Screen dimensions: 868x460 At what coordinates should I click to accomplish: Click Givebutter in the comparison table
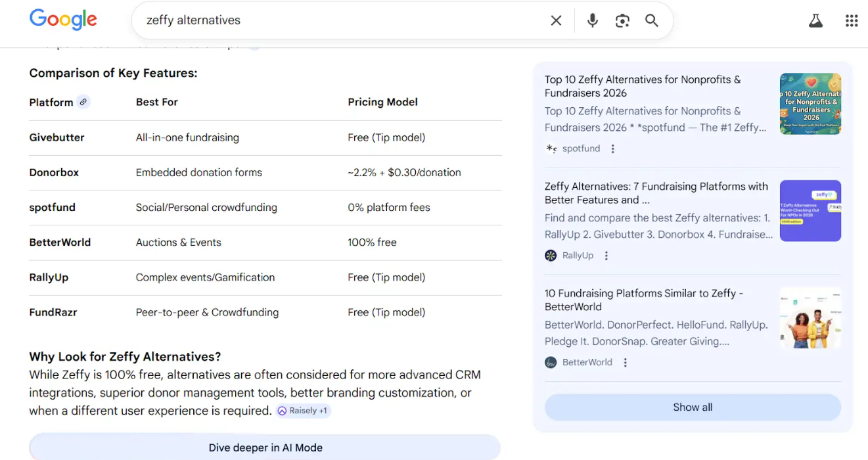[x=57, y=137]
